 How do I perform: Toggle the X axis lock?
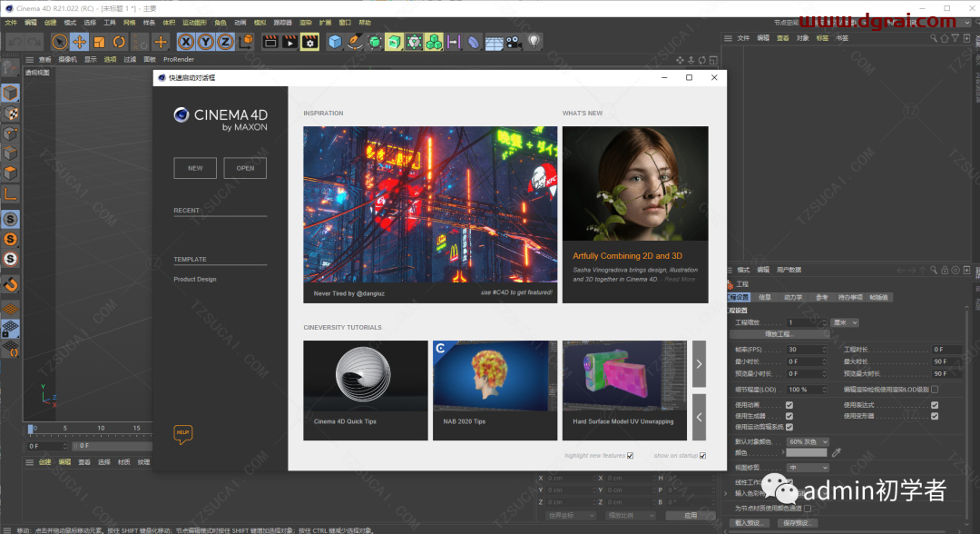point(186,42)
